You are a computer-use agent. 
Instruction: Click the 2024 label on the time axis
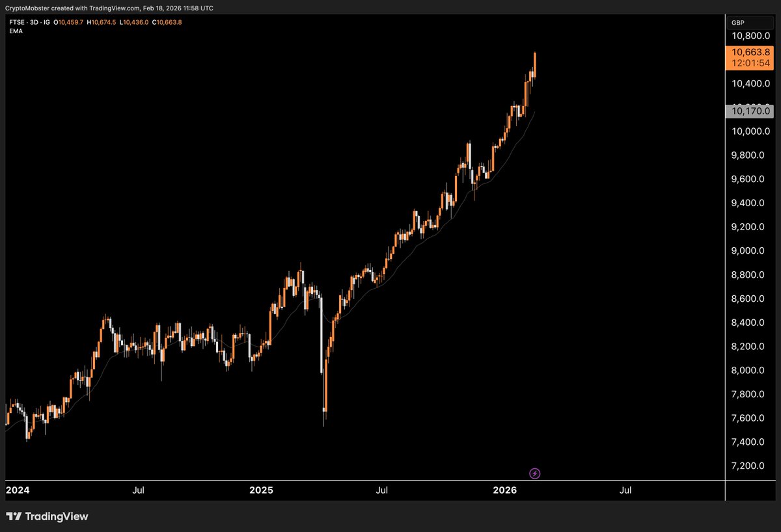tap(17, 490)
